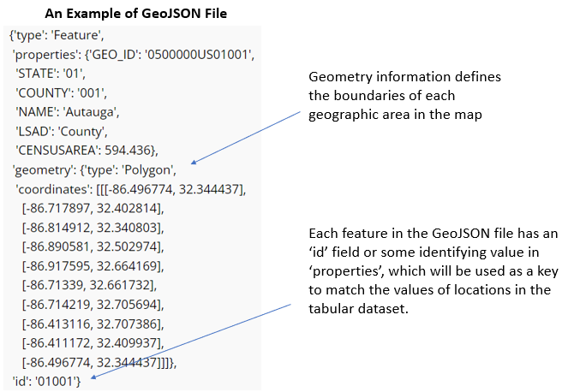Click the 'LSAD': 'County' line
This screenshot has width=568, height=392.
(x=62, y=132)
